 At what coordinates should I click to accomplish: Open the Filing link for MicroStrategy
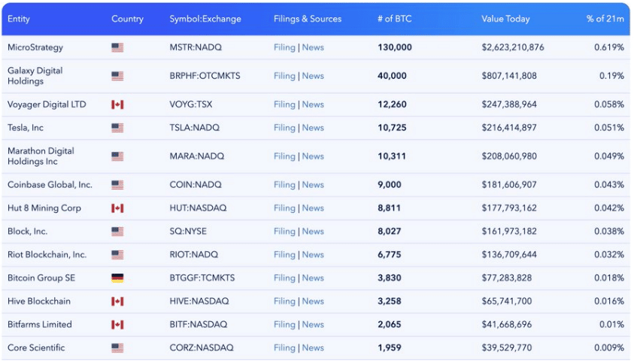[284, 47]
